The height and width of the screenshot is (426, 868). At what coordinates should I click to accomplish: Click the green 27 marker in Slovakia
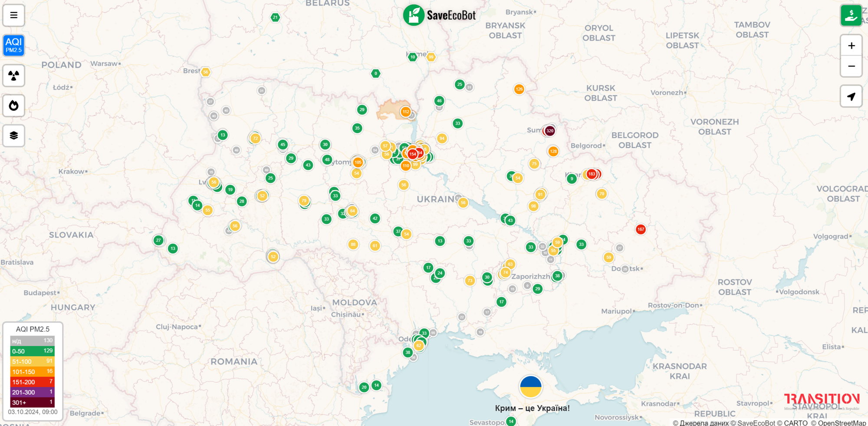[x=158, y=240]
